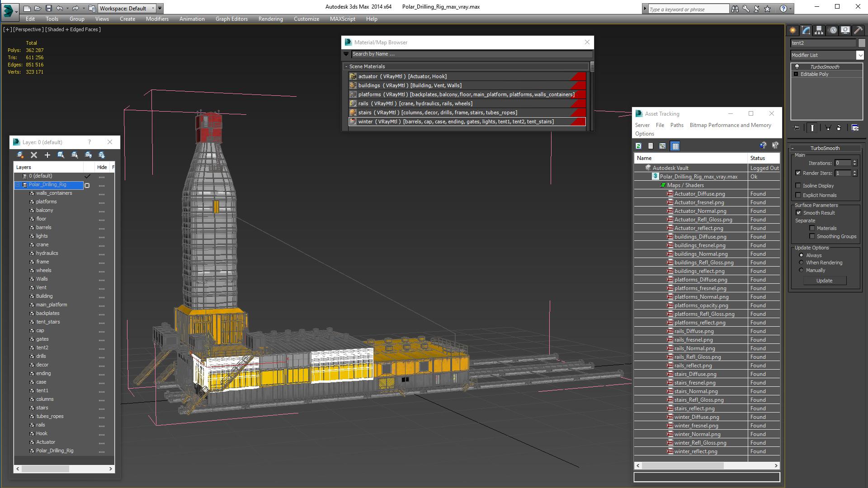Click Configure Modifier Sets icon

point(855,128)
